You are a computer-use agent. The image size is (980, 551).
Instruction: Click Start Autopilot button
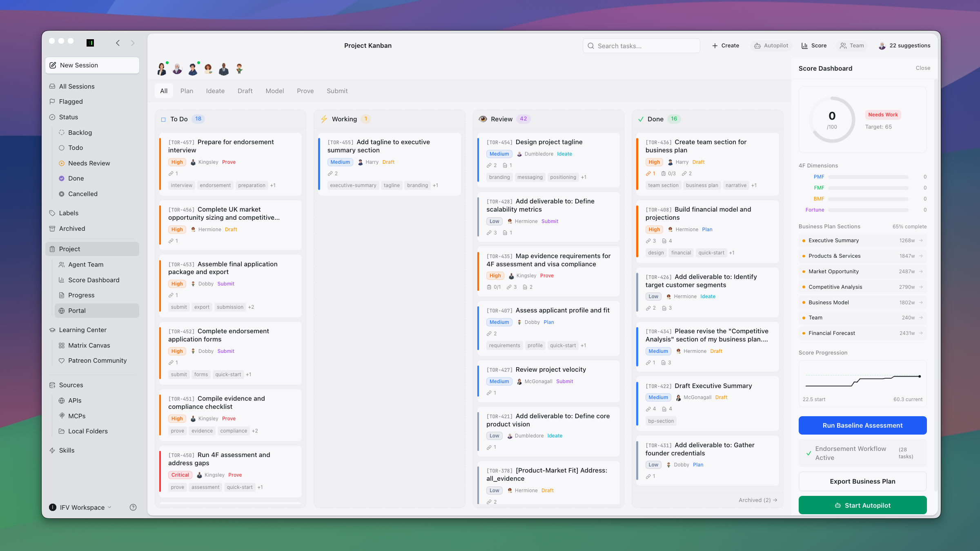click(862, 506)
